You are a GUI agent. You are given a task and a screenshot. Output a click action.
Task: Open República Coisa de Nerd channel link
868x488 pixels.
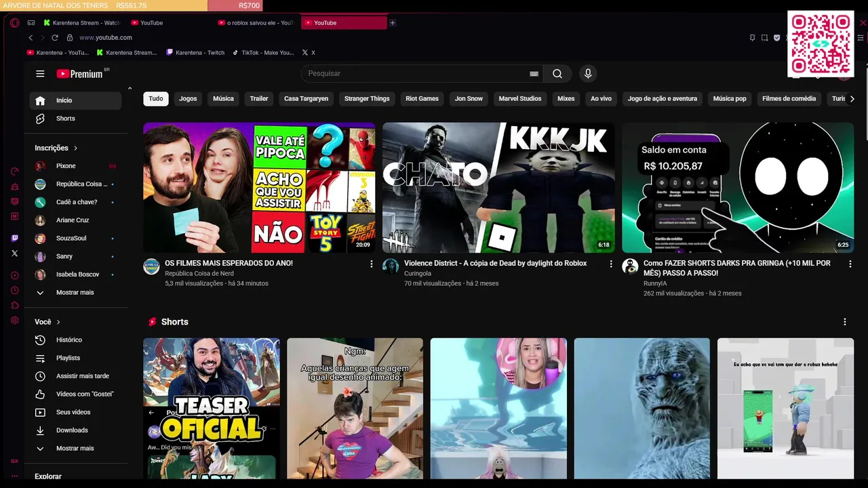point(199,273)
